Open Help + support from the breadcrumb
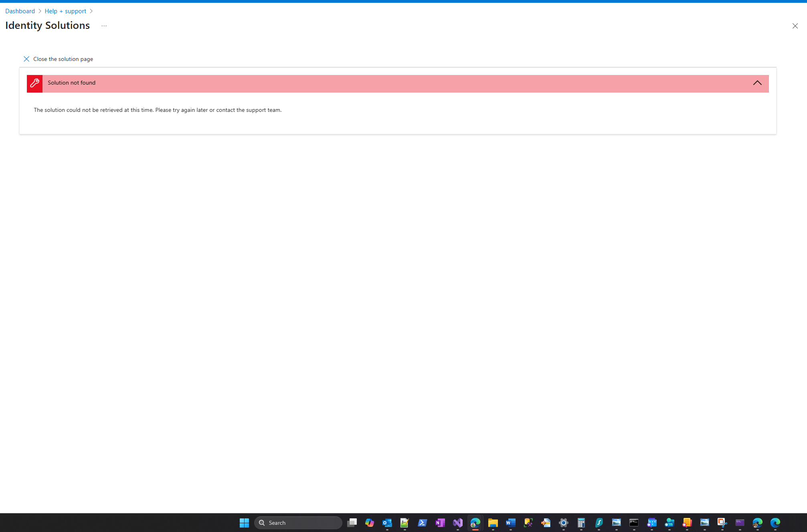The width and height of the screenshot is (807, 532). [x=65, y=11]
